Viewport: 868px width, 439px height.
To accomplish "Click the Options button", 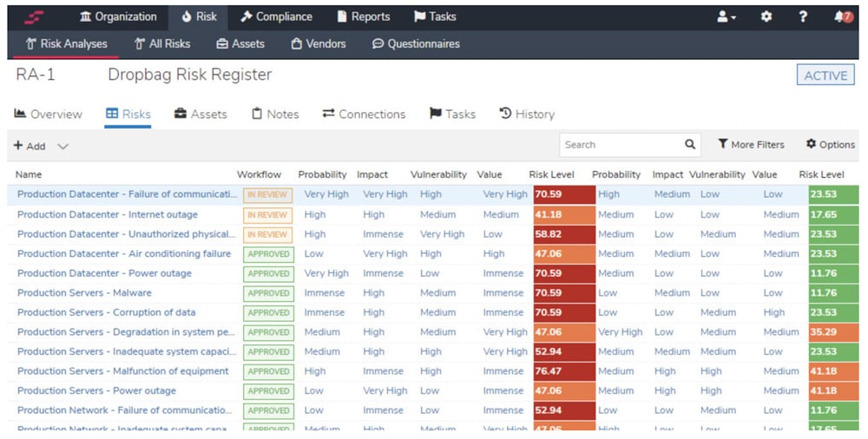I will pos(830,145).
